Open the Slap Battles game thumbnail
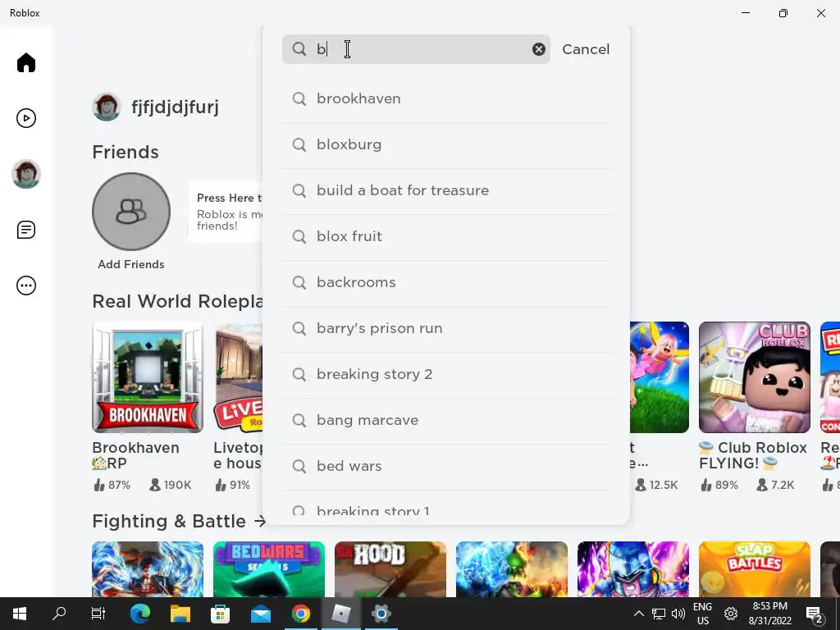840x630 pixels. pyautogui.click(x=755, y=569)
